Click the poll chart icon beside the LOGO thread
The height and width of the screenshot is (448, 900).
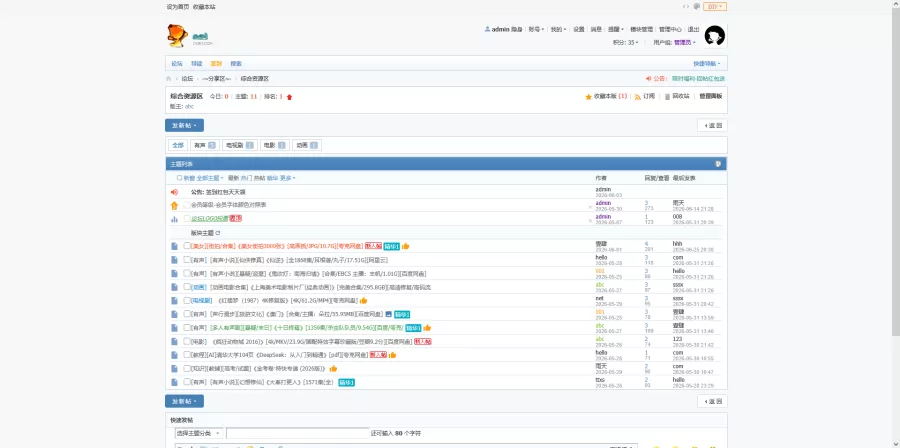point(174,219)
